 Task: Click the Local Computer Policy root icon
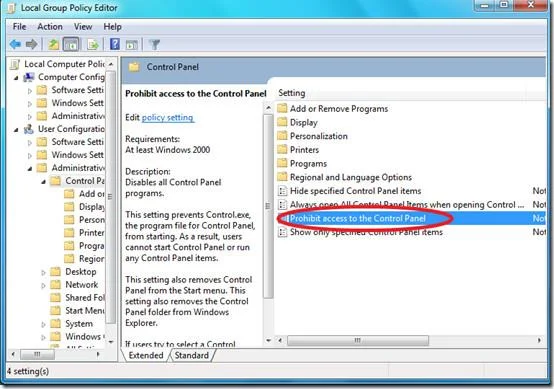click(x=15, y=64)
